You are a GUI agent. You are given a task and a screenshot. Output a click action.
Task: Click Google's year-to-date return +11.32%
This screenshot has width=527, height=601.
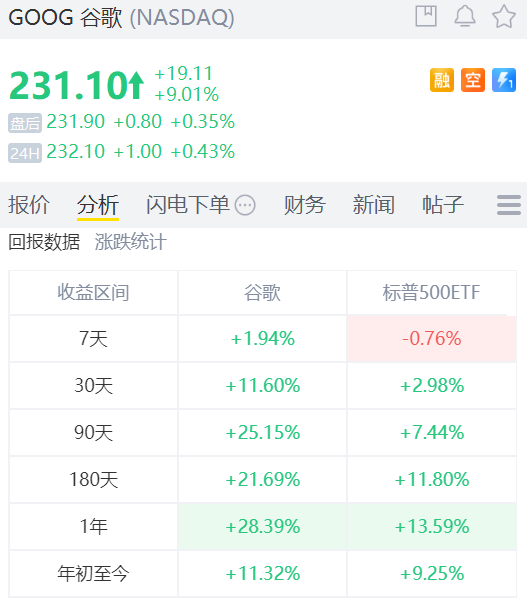263,574
